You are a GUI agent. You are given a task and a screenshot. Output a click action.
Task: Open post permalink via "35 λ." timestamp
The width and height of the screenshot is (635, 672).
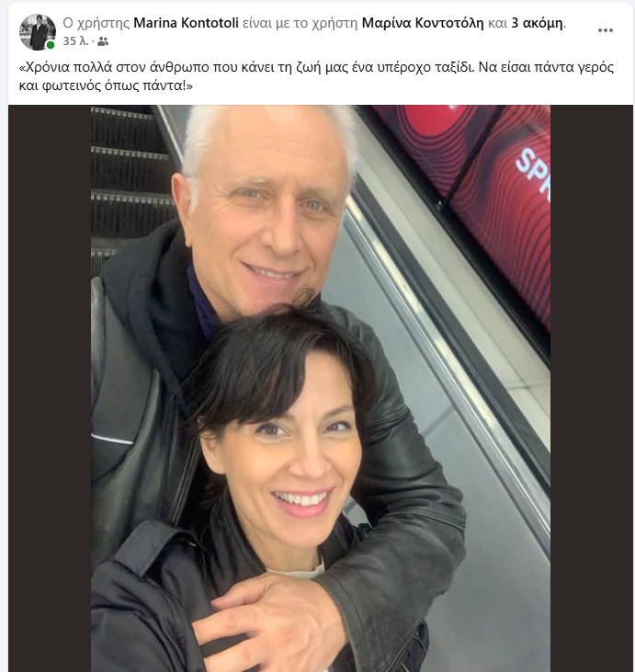tap(75, 41)
